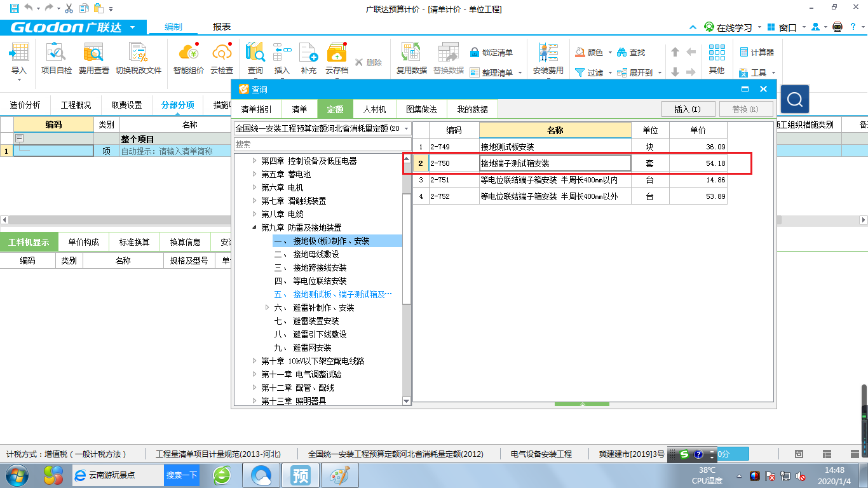Screen dimensions: 868x488
Task: Open the 计算器 calculator
Action: pyautogui.click(x=757, y=52)
